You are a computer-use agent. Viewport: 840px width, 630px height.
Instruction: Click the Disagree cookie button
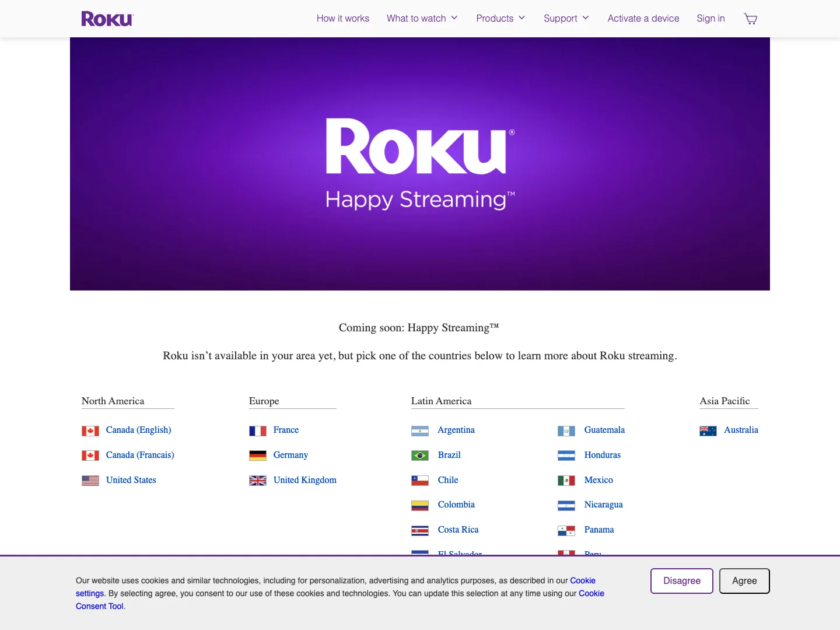[682, 581]
